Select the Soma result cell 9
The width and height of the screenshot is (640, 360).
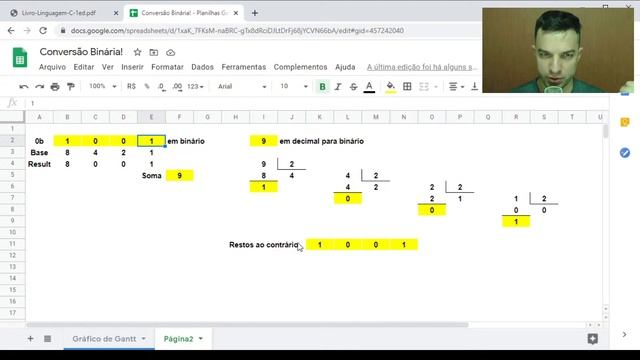point(180,176)
